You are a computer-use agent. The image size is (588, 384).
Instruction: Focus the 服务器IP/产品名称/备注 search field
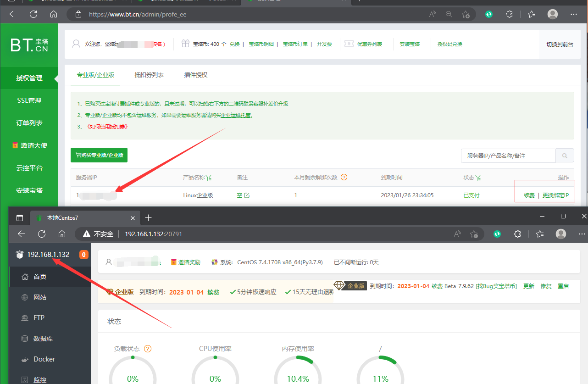tap(508, 156)
